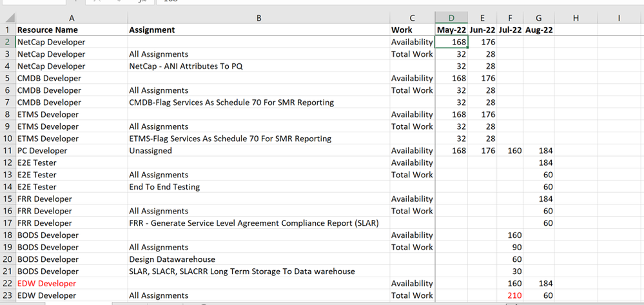
Task: Click 'CMDB-Flag Services As Schedule 70' cell
Action: click(259, 103)
